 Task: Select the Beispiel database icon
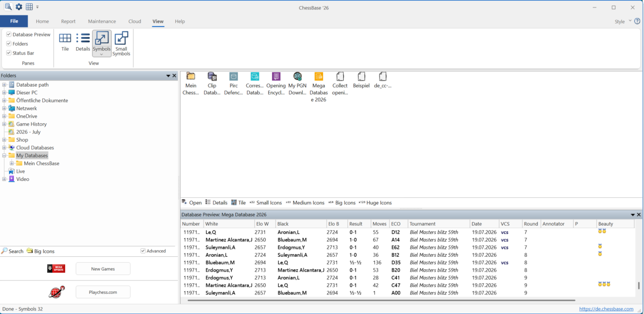pos(361,80)
